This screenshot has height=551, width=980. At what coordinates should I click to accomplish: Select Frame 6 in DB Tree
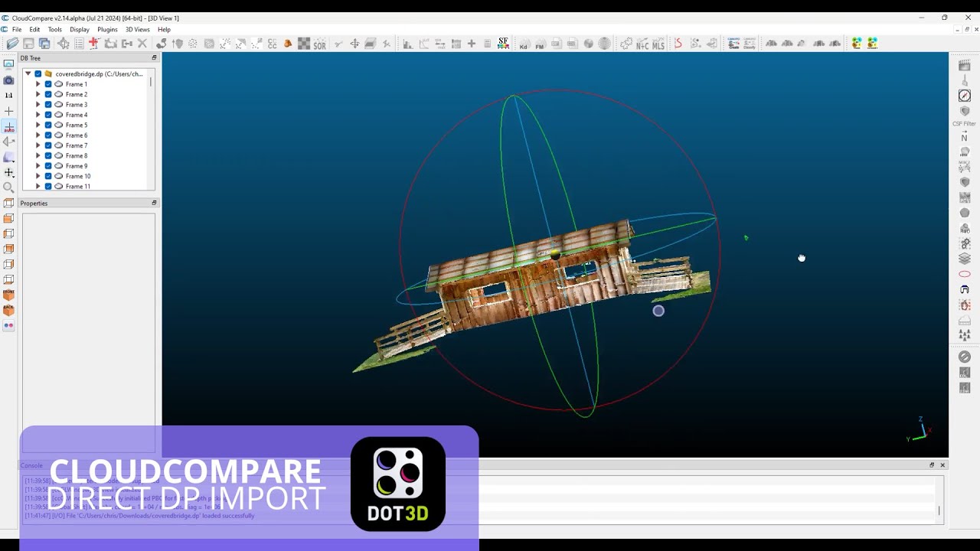[77, 135]
